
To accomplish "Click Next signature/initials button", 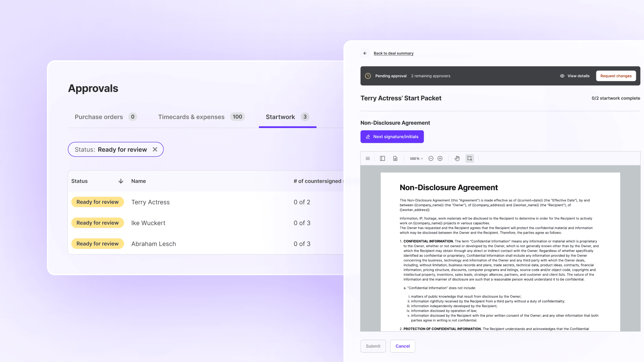I will (x=392, y=136).
